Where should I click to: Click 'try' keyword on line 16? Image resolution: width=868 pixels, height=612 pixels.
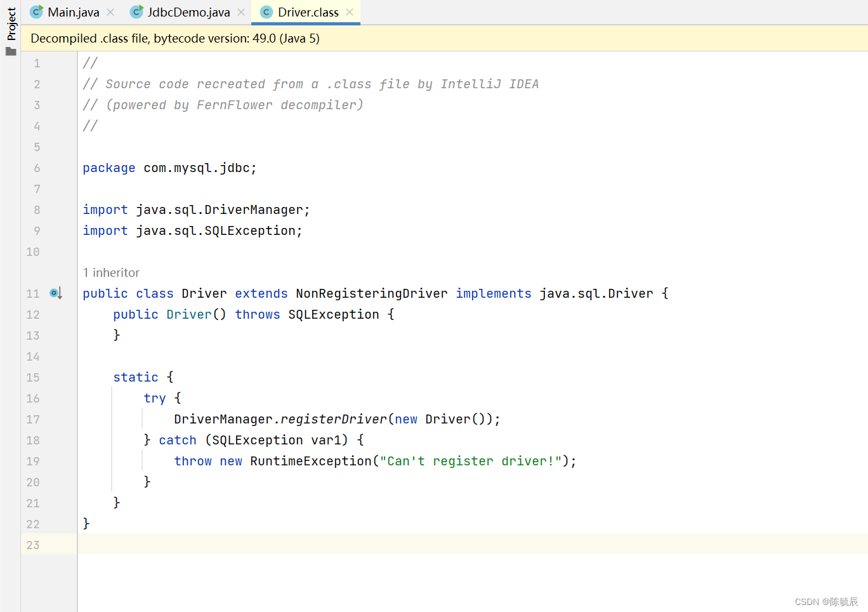154,399
